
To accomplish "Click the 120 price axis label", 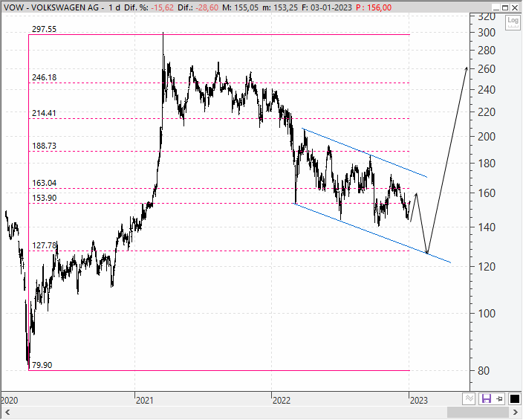I will 487,267.
